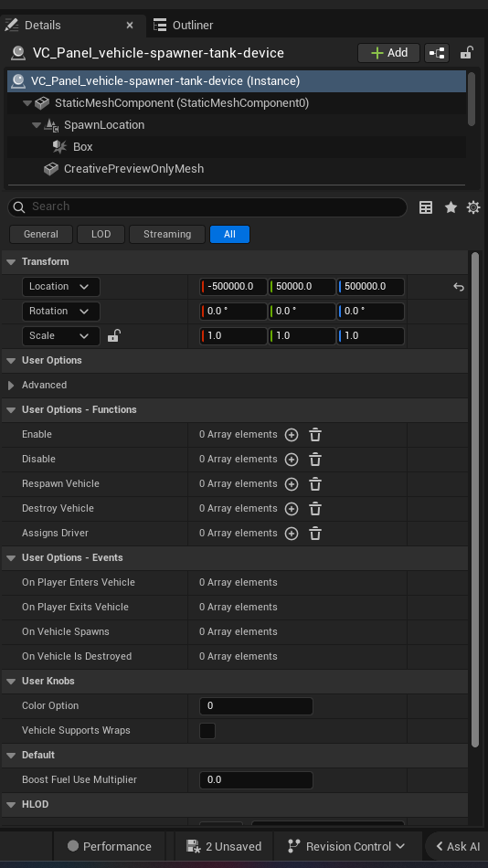Click the On Player Enters Vehicle row
Image resolution: width=488 pixels, height=868 pixels.
pos(235,582)
